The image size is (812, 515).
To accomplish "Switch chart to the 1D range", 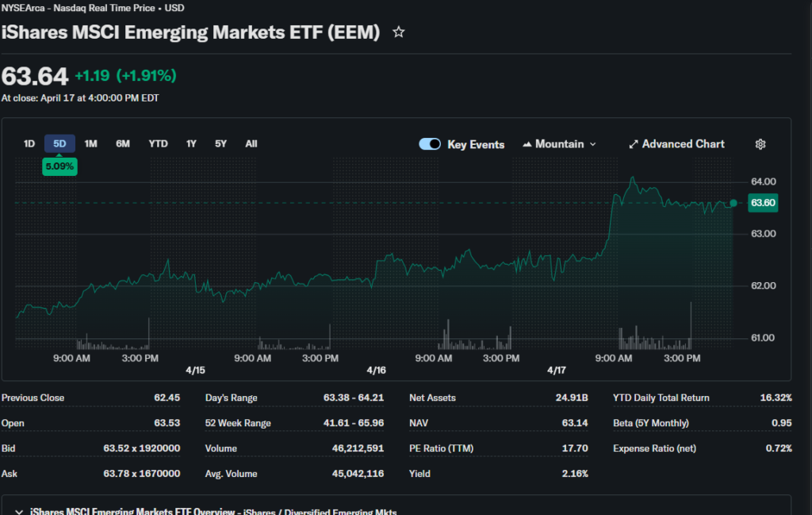I will pos(29,143).
